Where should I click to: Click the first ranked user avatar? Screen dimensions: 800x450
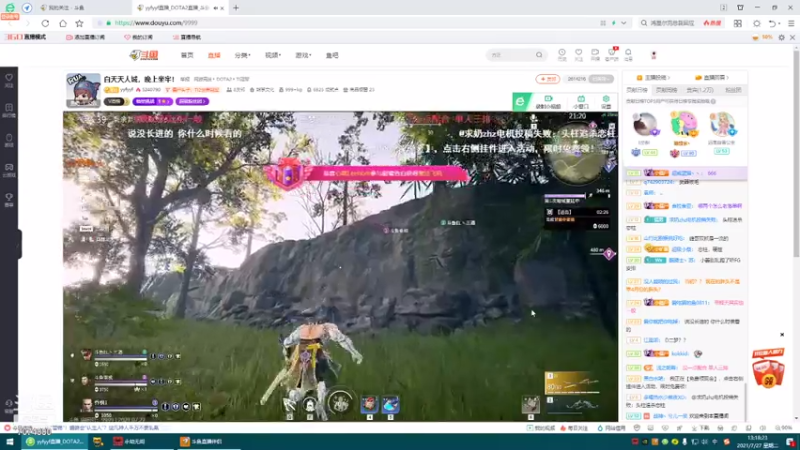[644, 125]
